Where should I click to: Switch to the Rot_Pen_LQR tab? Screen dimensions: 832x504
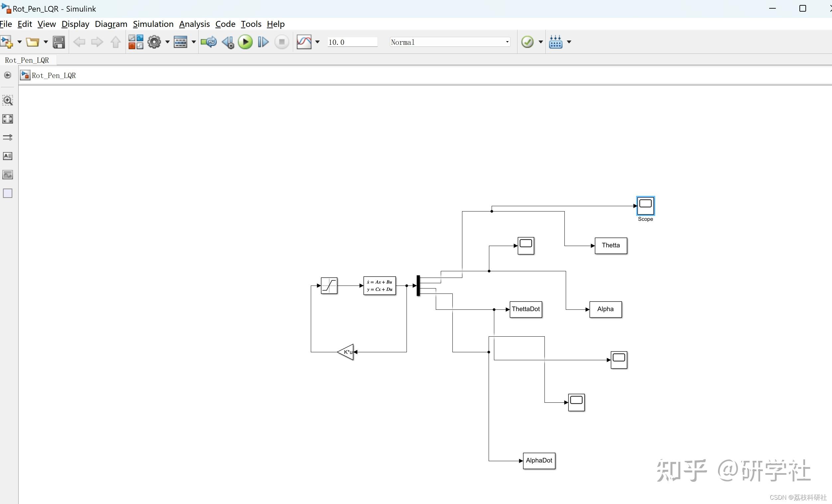pyautogui.click(x=27, y=60)
